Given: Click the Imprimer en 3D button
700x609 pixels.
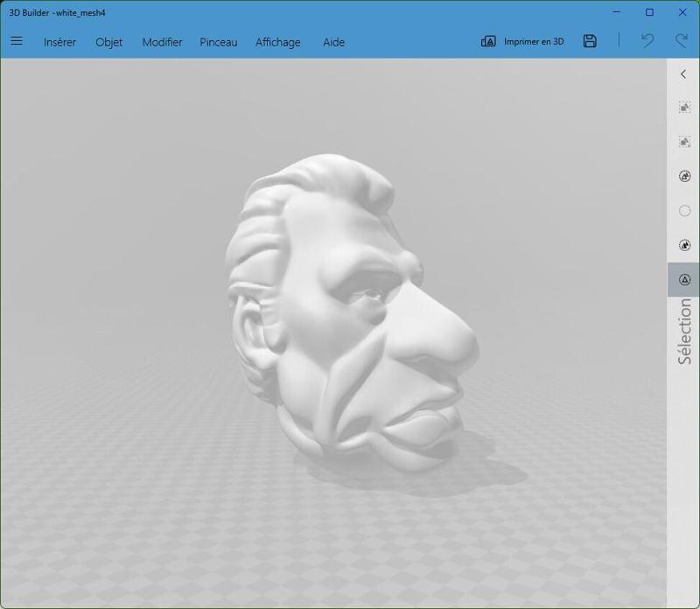Looking at the screenshot, I should [522, 41].
